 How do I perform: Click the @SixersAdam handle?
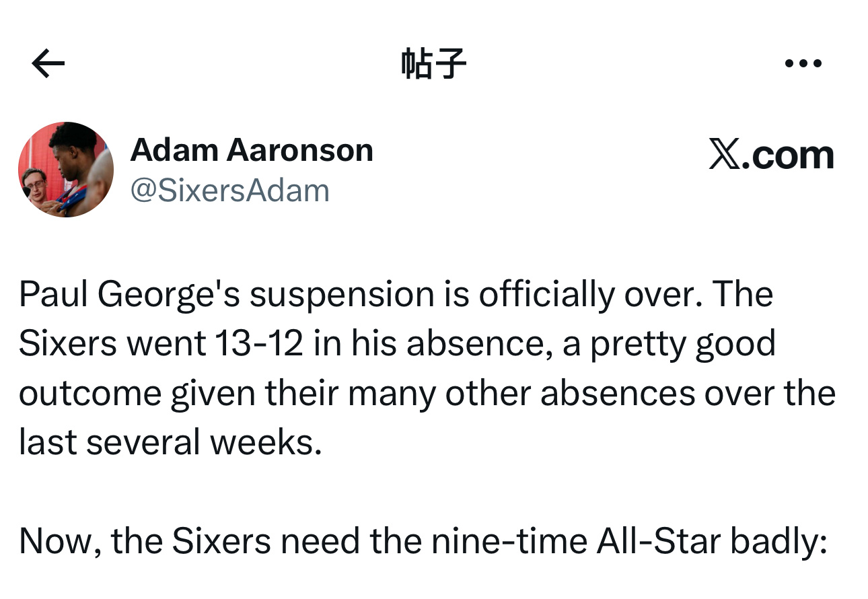[229, 190]
